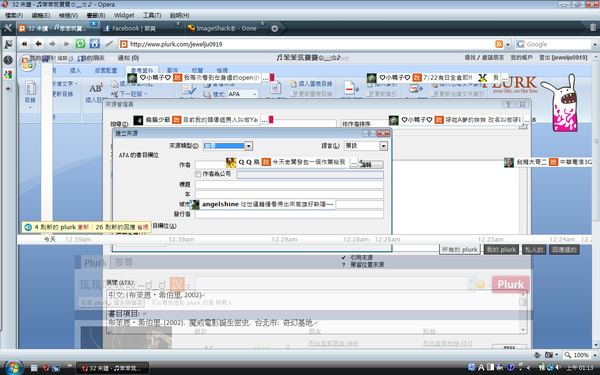The width and height of the screenshot is (600, 375).
Task: Show the 所有的 plurk filter
Action: point(460,250)
